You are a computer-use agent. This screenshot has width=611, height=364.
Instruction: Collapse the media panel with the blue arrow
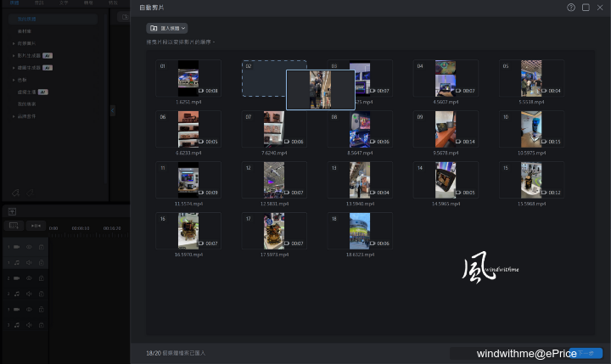point(113,110)
